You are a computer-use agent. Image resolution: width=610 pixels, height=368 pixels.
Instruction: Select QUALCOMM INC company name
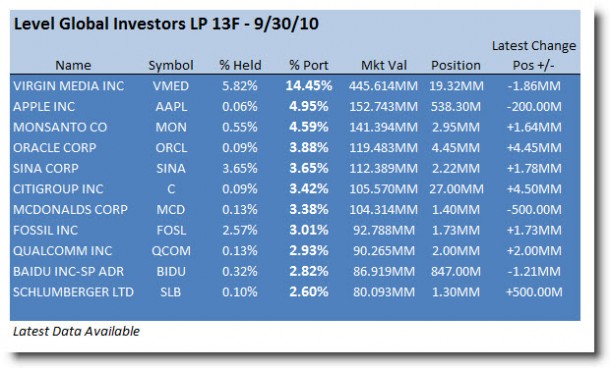coord(62,251)
